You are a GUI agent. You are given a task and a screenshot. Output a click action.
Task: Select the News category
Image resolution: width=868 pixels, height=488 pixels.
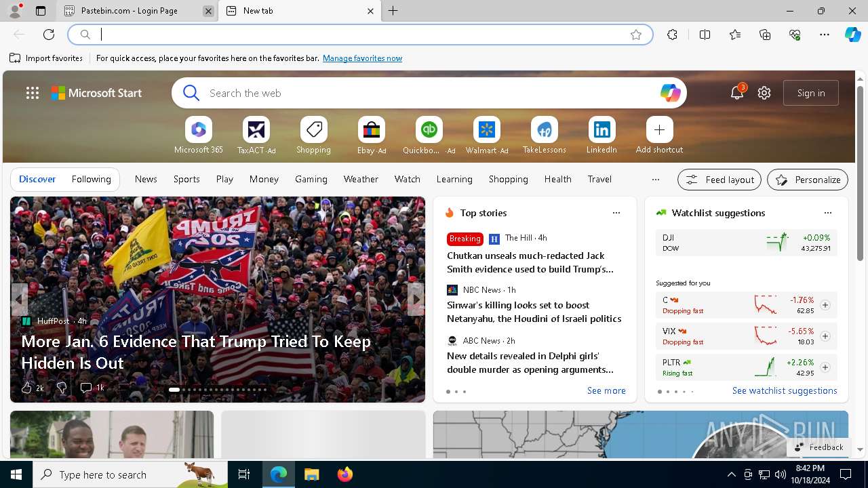tap(146, 179)
